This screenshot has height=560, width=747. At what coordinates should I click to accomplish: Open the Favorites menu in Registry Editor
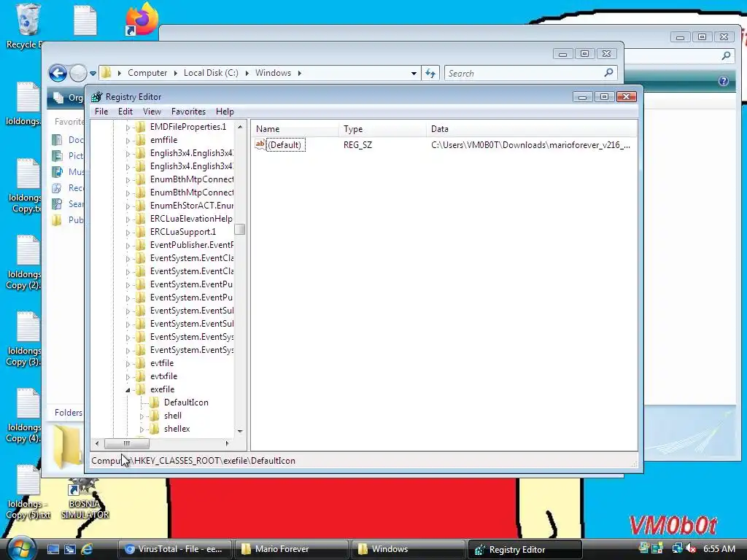pyautogui.click(x=188, y=112)
